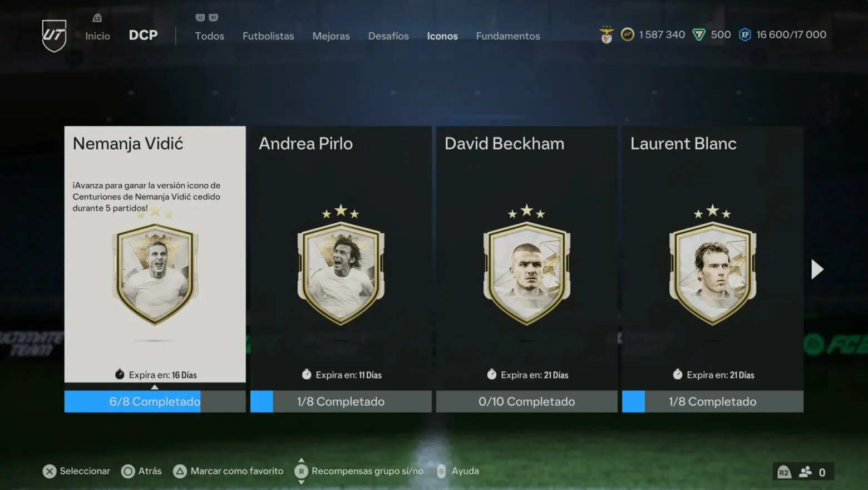Click the coins balance icon

pos(627,35)
